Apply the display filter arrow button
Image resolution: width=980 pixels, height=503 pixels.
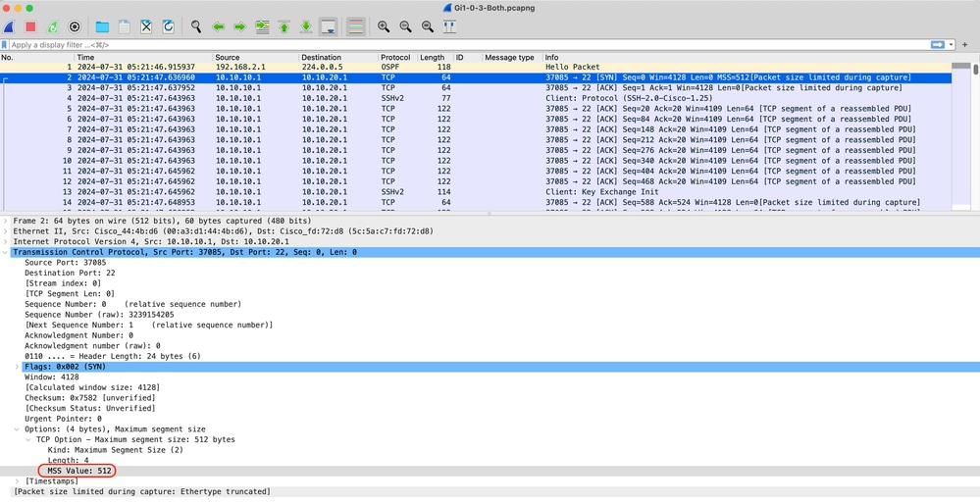(x=937, y=45)
